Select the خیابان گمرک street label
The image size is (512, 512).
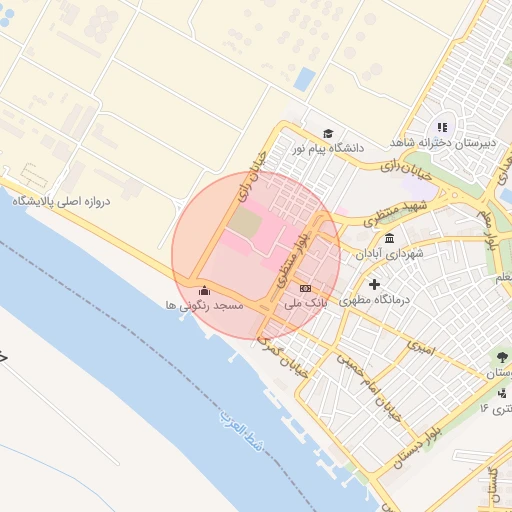pyautogui.click(x=283, y=357)
